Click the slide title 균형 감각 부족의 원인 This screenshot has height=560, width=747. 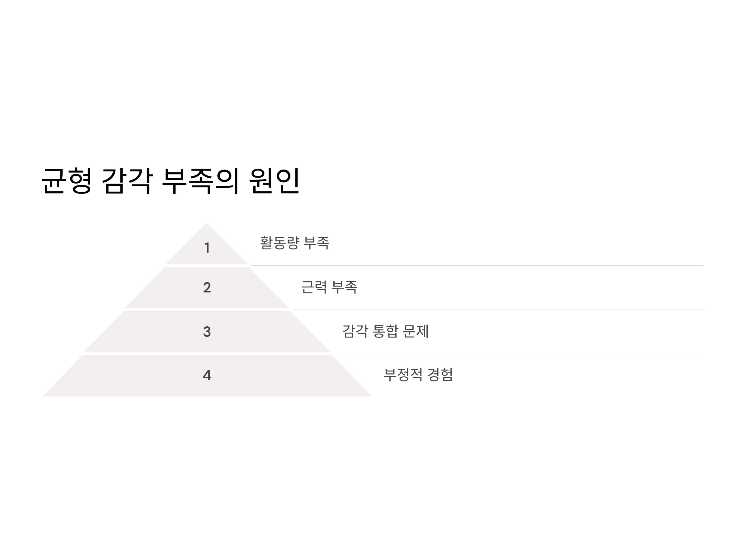click(171, 181)
